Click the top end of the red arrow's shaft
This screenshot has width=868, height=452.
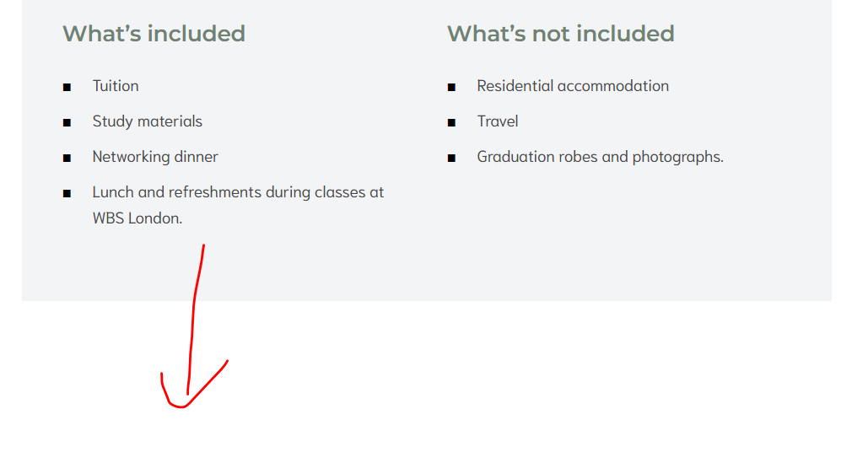click(x=204, y=245)
